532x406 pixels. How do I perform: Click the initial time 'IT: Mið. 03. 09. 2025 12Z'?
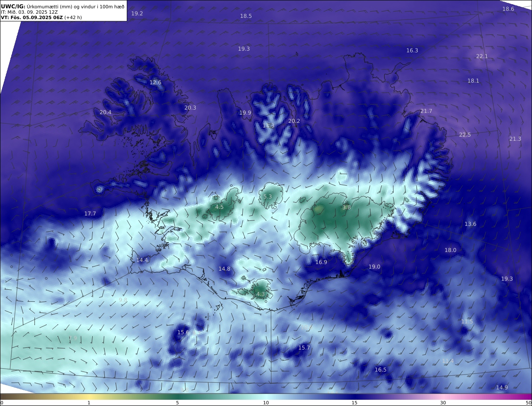29,12
